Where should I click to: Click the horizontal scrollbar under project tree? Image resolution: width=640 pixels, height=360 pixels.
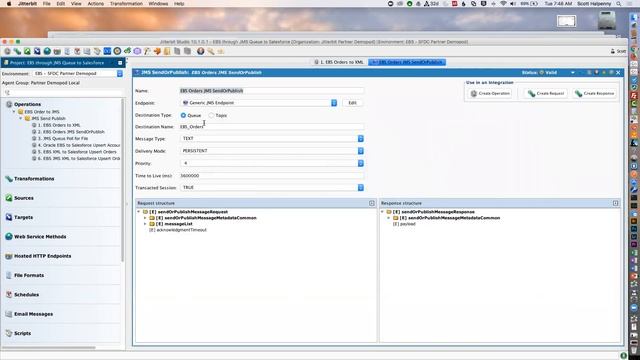tap(49, 348)
